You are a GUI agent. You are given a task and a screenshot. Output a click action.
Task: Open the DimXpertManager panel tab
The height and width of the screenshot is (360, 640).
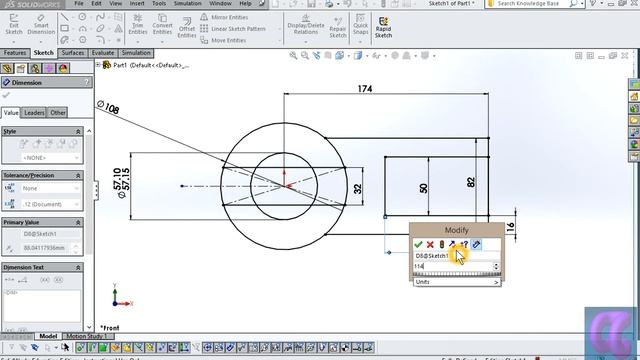49,68
